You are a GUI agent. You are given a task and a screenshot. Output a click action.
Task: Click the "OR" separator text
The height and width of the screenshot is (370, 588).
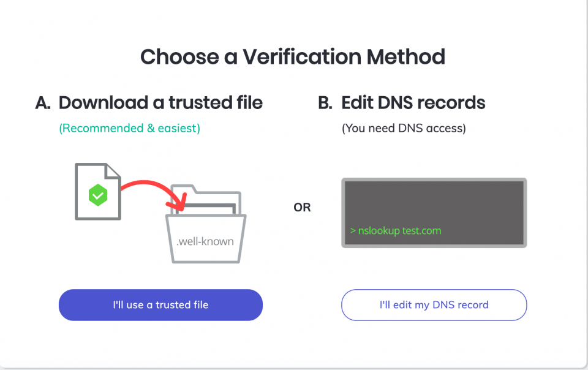pos(302,207)
